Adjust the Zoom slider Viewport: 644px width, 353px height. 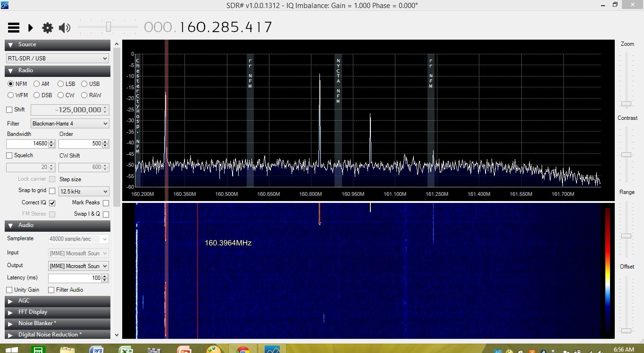click(x=626, y=103)
